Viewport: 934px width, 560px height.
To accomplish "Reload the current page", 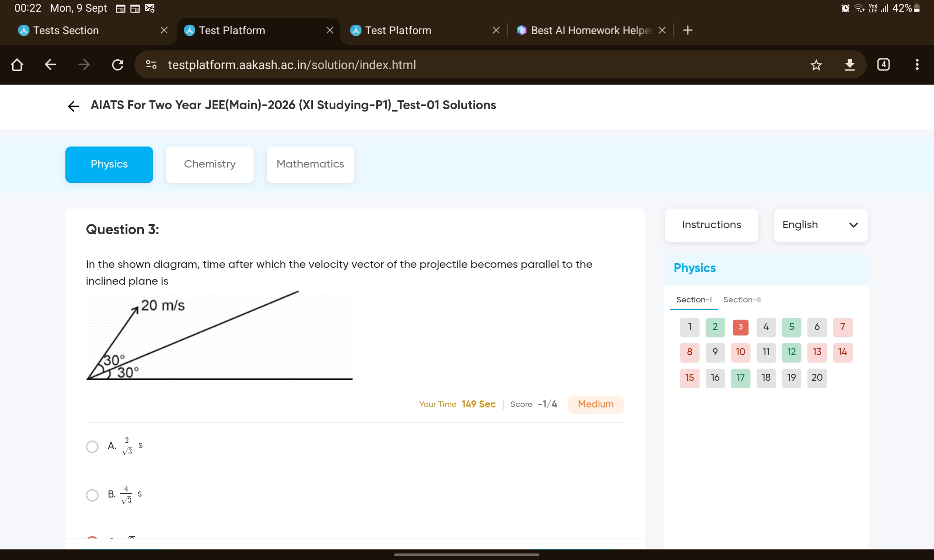I will pos(118,64).
